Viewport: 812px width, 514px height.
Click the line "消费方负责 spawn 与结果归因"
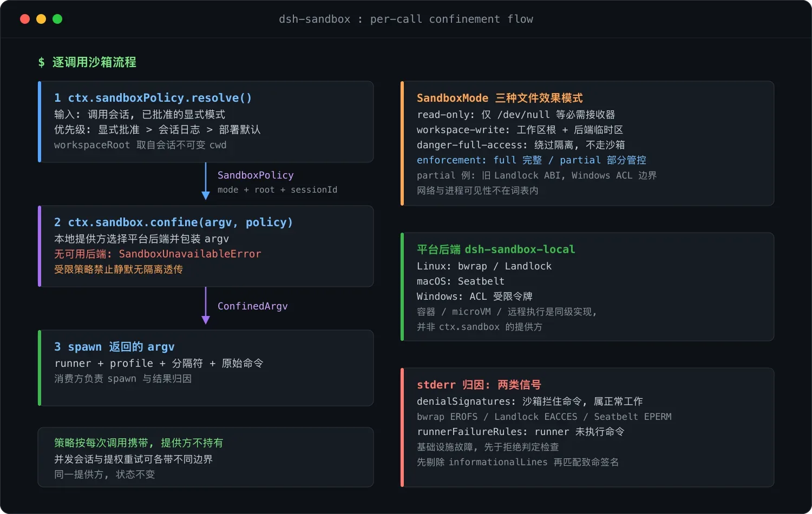[x=123, y=379]
